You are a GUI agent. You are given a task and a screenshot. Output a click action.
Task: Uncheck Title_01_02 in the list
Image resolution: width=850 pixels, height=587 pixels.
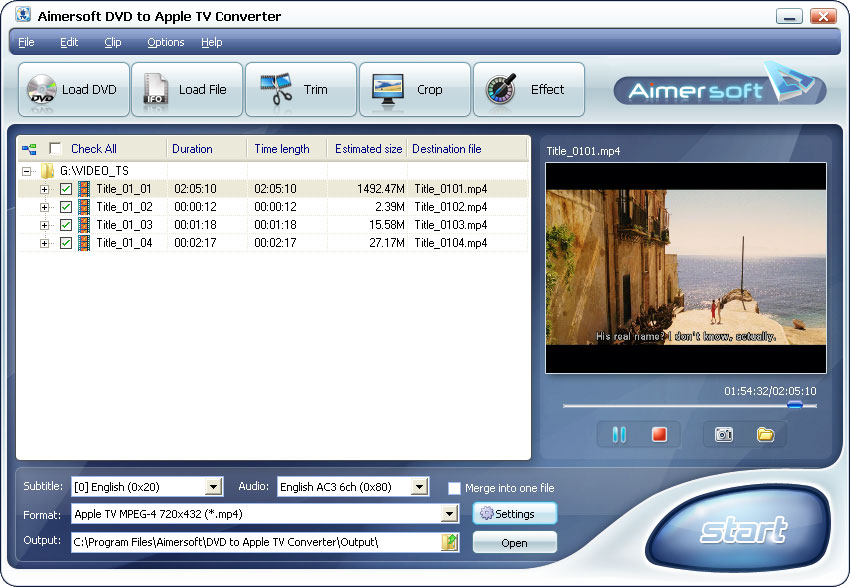66,207
